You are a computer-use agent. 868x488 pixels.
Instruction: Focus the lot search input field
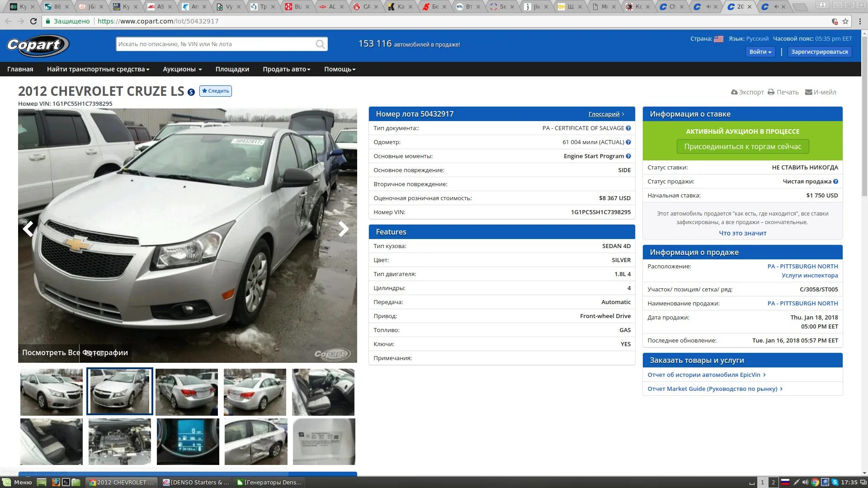(x=216, y=44)
